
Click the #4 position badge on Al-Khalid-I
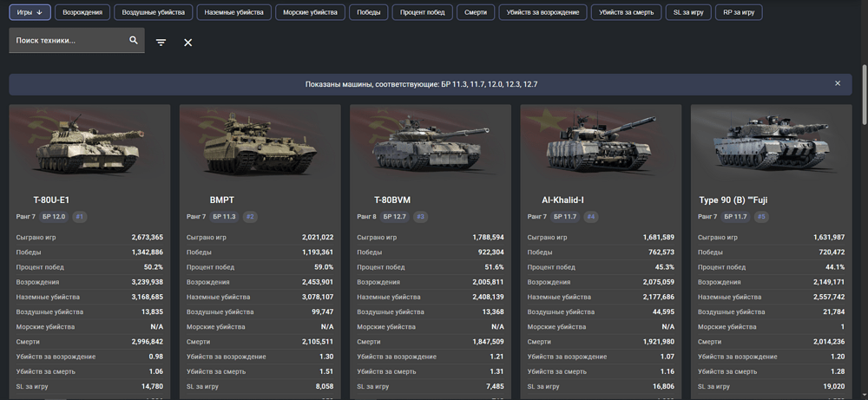point(591,217)
